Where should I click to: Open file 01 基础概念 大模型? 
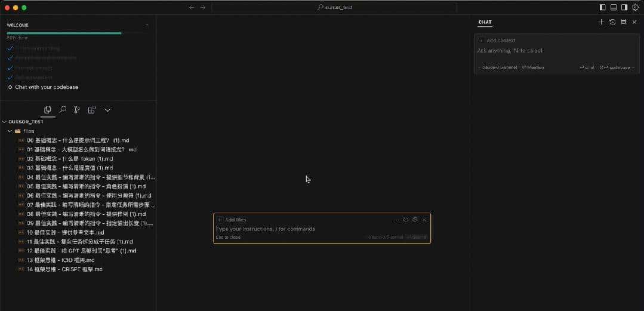click(78, 150)
